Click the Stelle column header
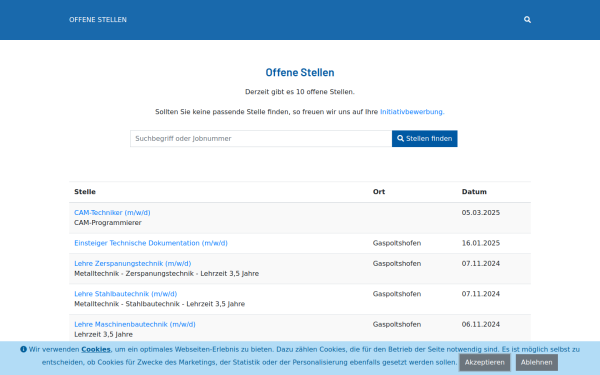This screenshot has width=600, height=375. pos(85,192)
